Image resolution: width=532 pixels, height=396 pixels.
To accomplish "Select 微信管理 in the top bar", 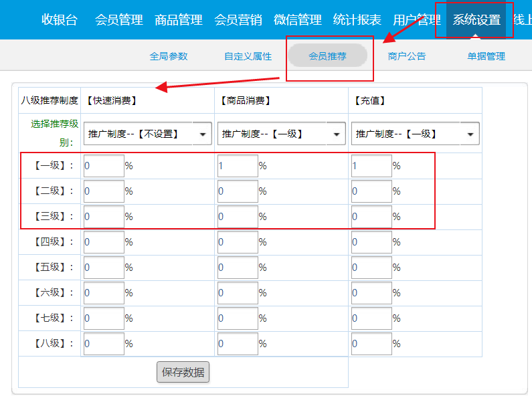I will click(297, 20).
